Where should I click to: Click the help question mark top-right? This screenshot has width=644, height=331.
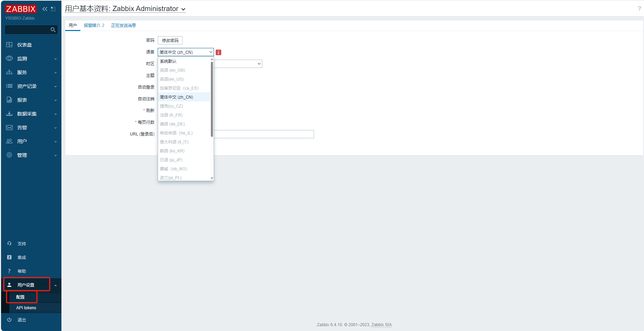click(x=639, y=9)
